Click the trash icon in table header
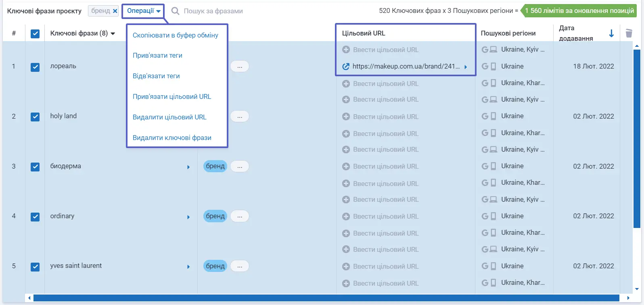The width and height of the screenshot is (644, 305). 629,33
